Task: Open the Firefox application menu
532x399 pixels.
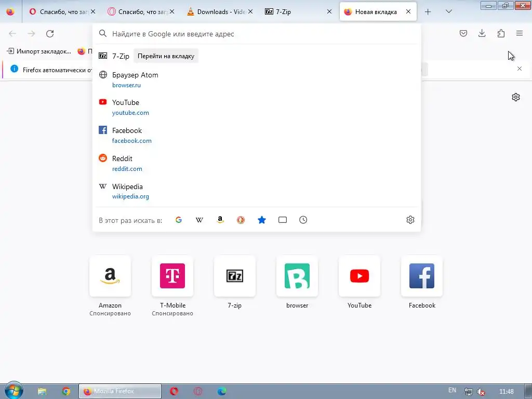Action: [x=520, y=33]
